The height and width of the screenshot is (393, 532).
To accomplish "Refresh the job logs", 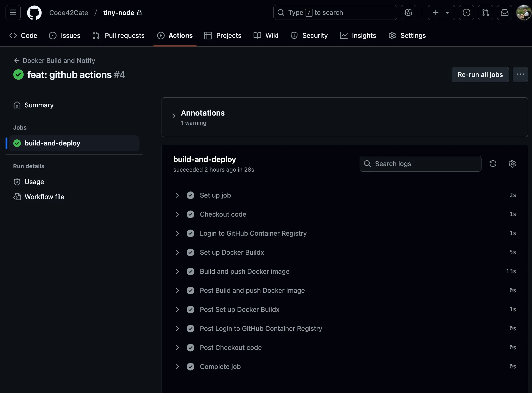I will [493, 164].
